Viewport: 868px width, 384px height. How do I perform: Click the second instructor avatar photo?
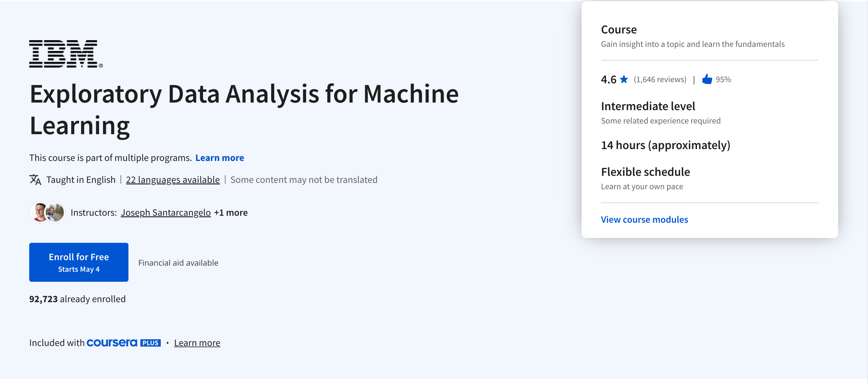(x=55, y=213)
